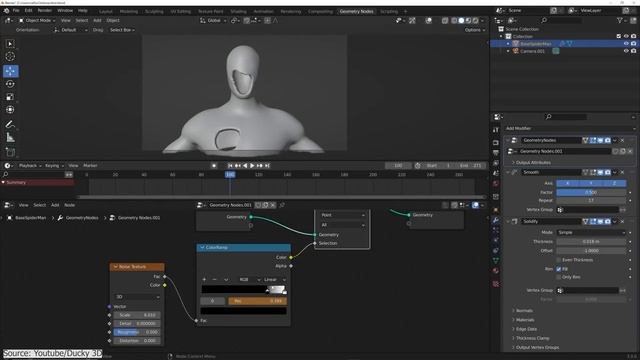This screenshot has width=640, height=360.
Task: Open the Render properties tab
Action: point(496,142)
